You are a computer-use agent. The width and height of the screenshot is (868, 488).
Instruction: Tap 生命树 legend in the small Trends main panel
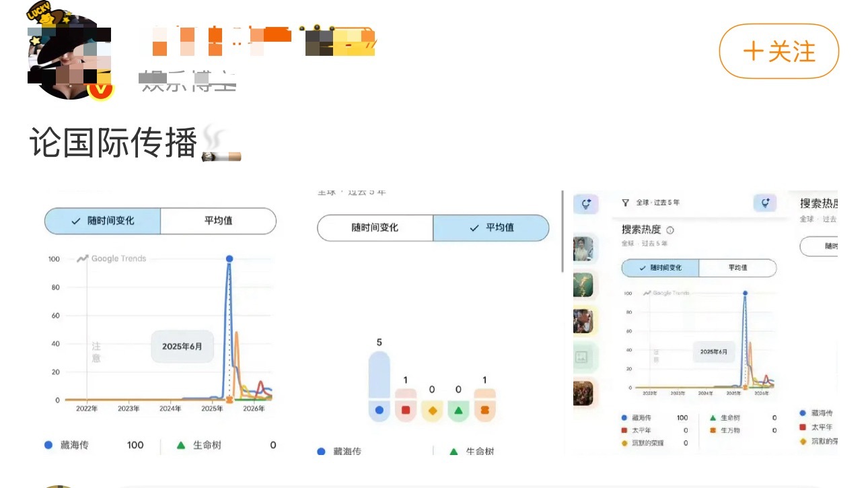[x=725, y=418]
